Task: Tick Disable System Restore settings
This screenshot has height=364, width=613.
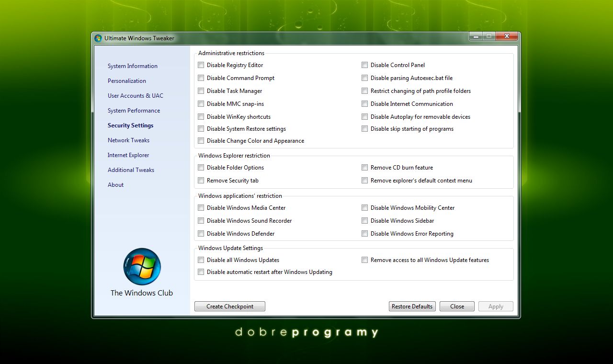Action: tap(201, 129)
